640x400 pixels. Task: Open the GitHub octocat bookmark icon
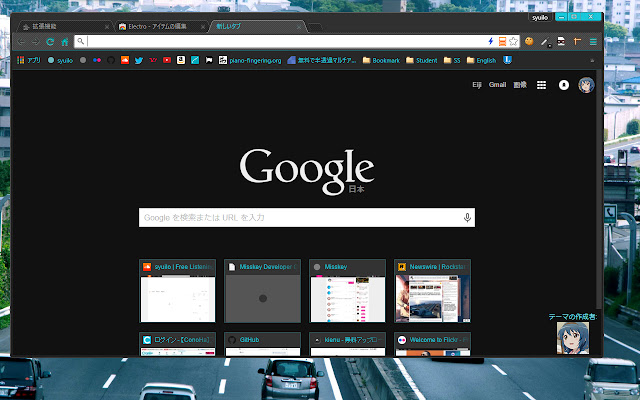point(111,60)
